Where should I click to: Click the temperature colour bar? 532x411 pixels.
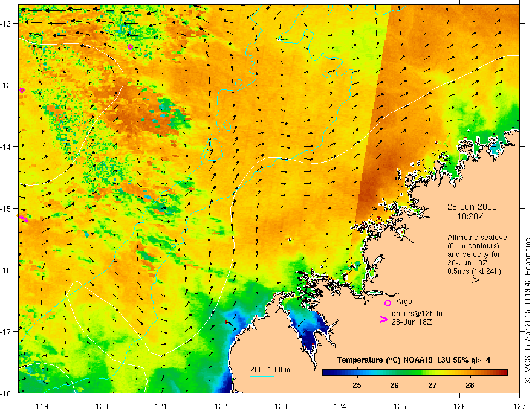pyautogui.click(x=415, y=373)
